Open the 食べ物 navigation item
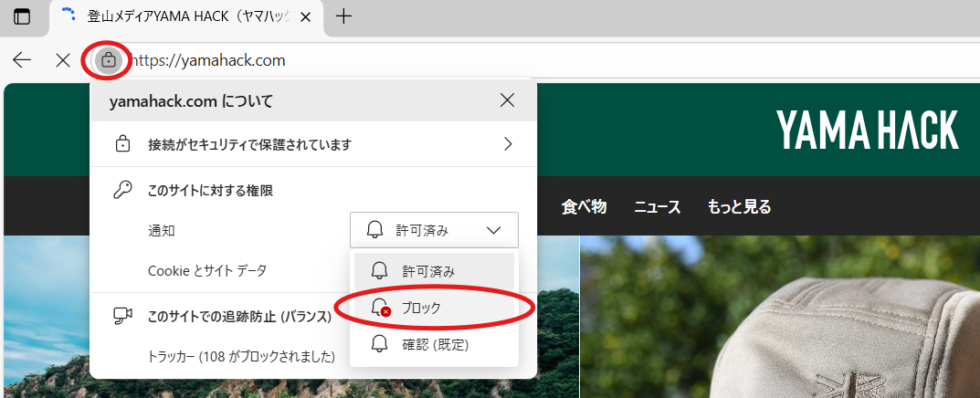 (584, 207)
